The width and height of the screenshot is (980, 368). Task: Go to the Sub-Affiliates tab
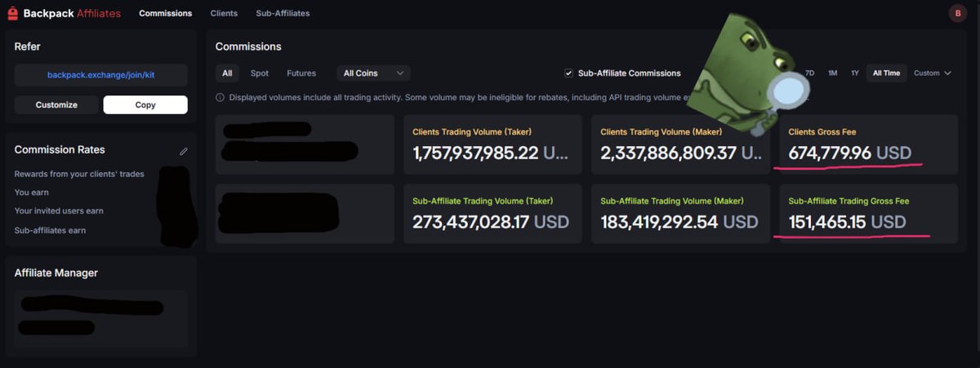pos(283,13)
